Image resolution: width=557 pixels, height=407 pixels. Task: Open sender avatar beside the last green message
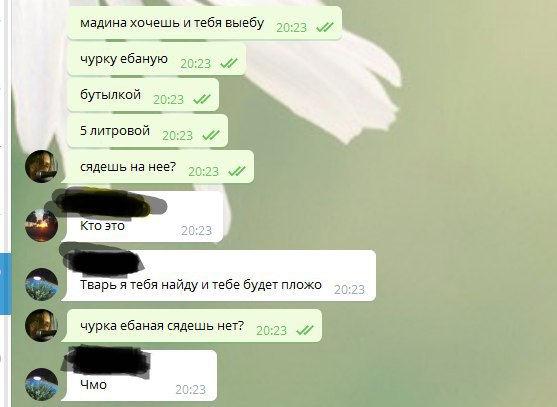(x=41, y=325)
